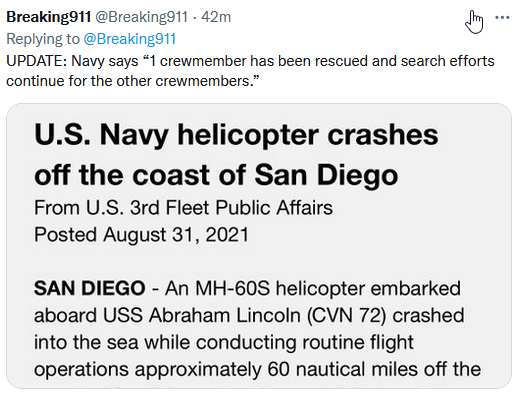Click the blank gap between date and SAN DIEGO paragraph
The height and width of the screenshot is (394, 519).
coord(259,262)
